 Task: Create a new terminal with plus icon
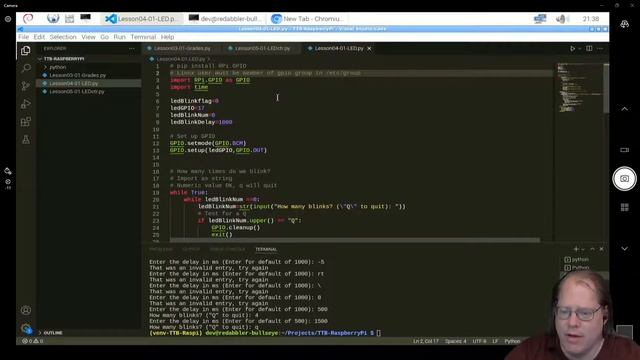pos(576,249)
